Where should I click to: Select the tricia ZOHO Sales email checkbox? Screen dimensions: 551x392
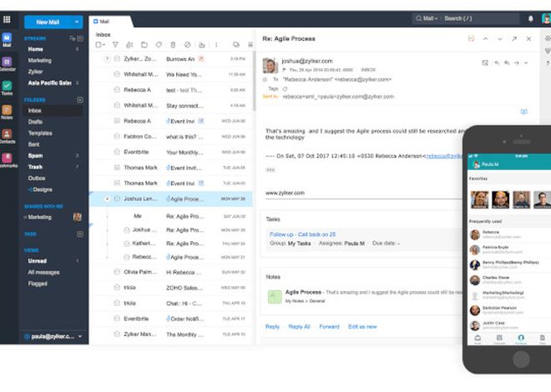117,288
